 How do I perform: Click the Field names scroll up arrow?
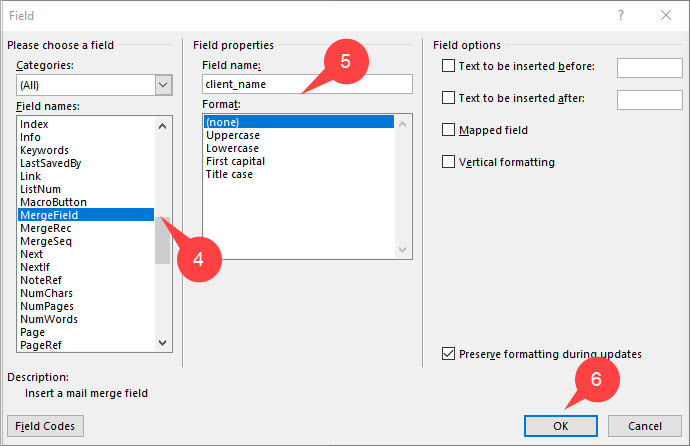point(162,126)
